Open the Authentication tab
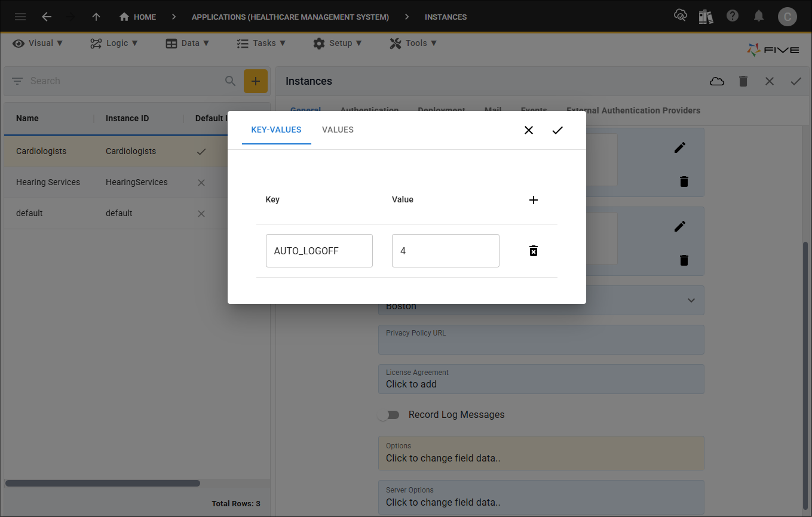 pos(369,110)
